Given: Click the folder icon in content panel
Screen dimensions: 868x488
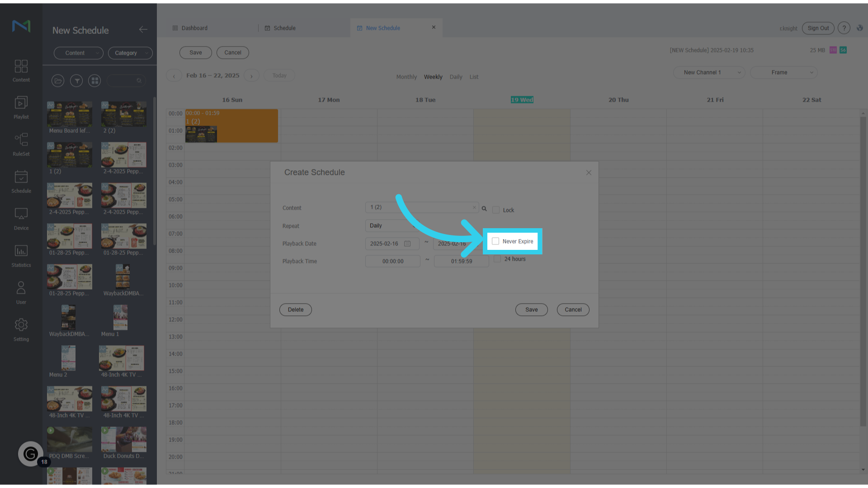Looking at the screenshot, I should point(58,81).
